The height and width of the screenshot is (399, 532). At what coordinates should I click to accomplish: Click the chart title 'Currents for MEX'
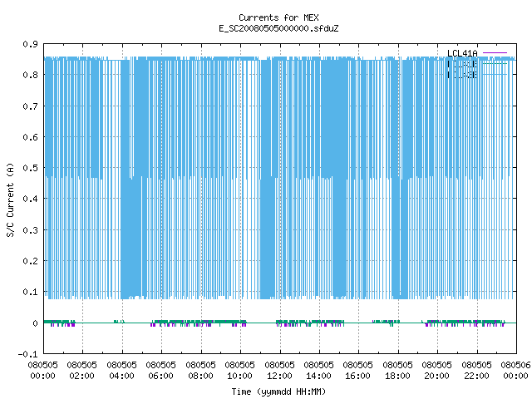pos(278,17)
